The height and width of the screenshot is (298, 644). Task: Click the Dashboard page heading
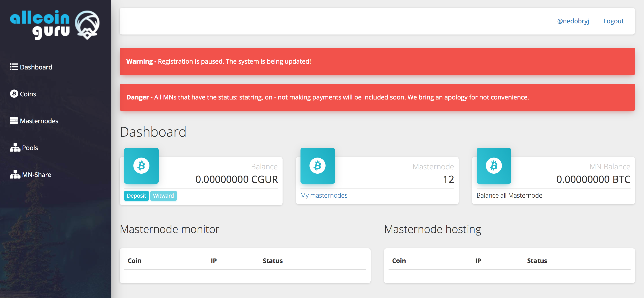pos(153,132)
